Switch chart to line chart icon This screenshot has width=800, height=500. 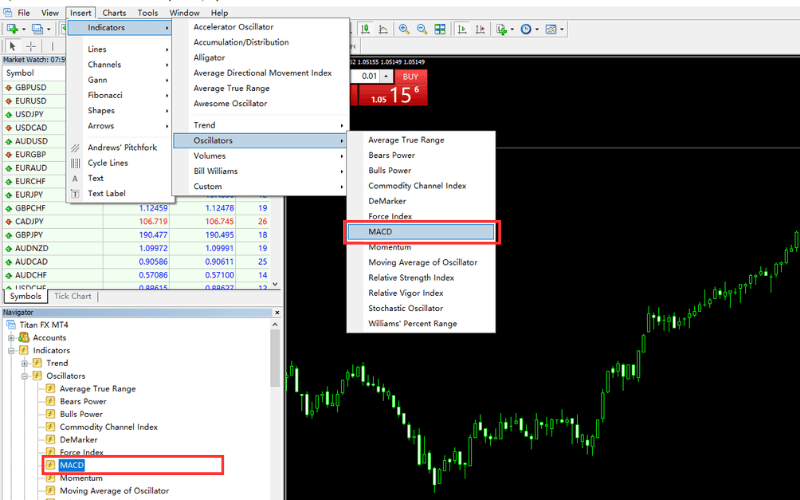[x=383, y=29]
